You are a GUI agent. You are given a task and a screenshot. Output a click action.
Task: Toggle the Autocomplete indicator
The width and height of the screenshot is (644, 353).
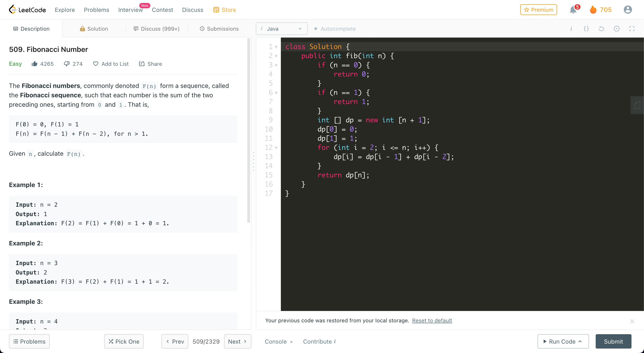click(x=335, y=29)
